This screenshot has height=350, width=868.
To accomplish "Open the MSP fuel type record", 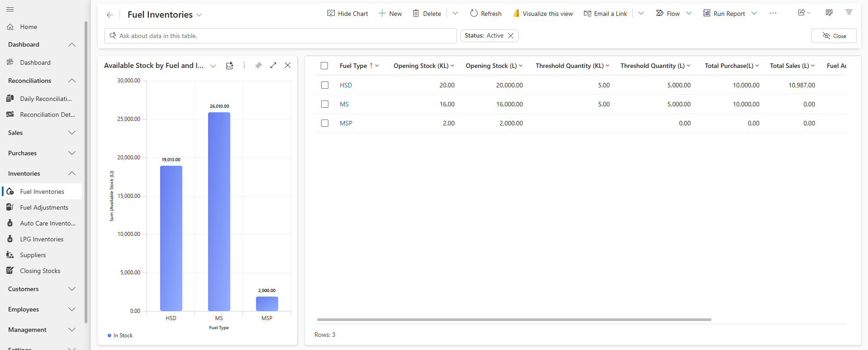I will [346, 123].
